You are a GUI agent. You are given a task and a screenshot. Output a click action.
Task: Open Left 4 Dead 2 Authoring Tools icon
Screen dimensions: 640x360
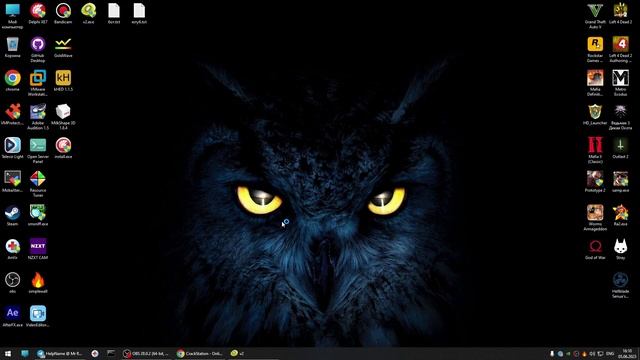tap(620, 49)
